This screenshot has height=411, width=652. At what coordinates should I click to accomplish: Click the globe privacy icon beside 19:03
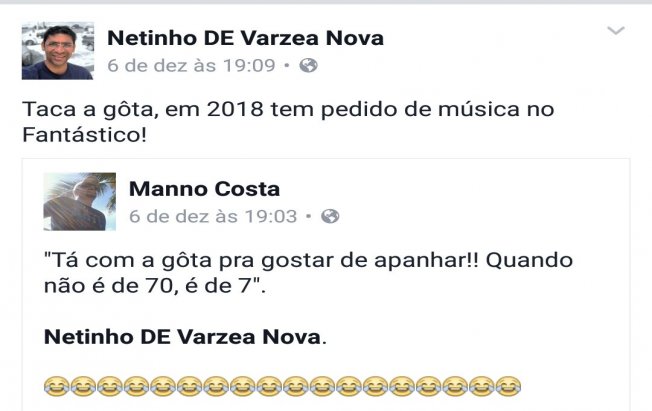point(330,216)
